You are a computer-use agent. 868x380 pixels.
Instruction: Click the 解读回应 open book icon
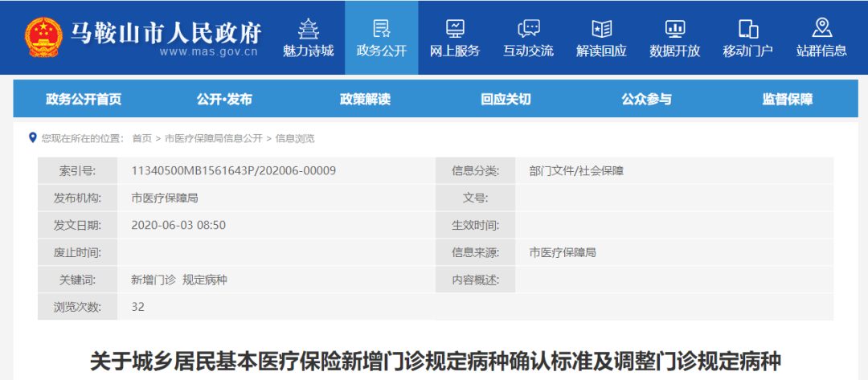[x=601, y=27]
